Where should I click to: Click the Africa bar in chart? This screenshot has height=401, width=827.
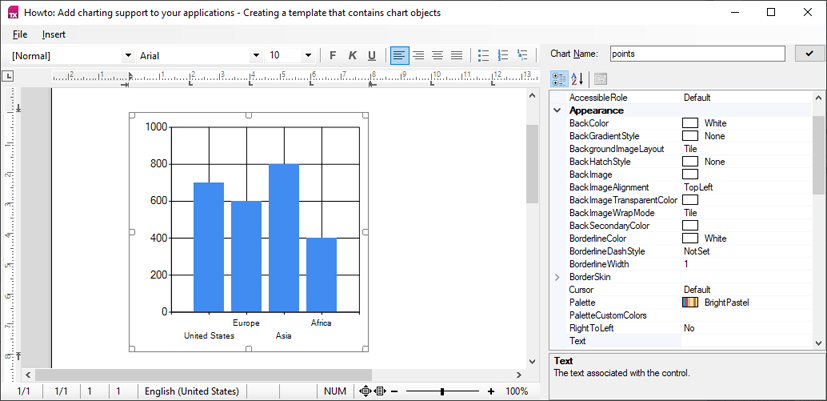[x=321, y=275]
